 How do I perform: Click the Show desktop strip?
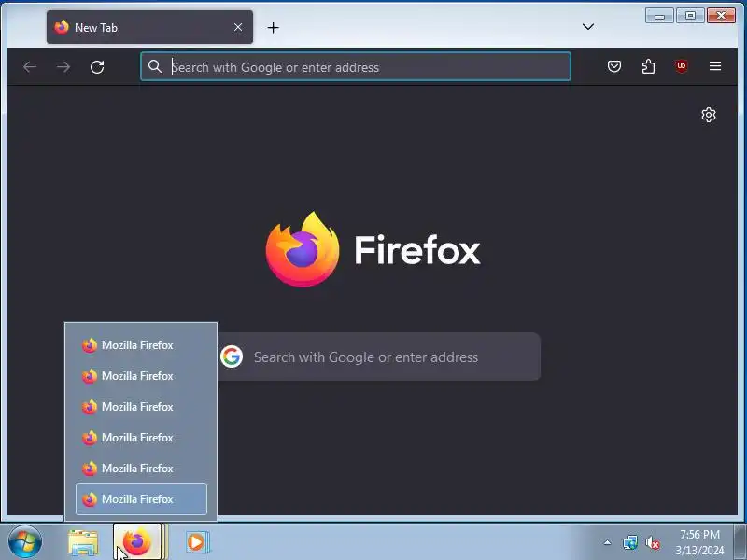click(740, 542)
